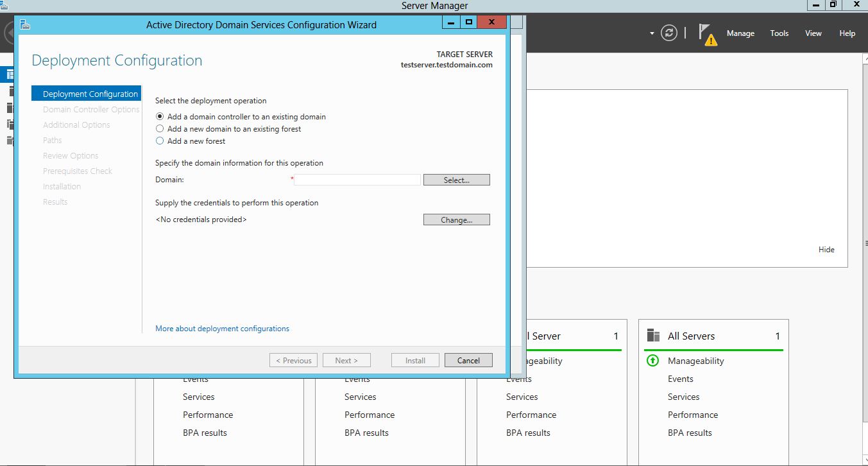Choose 'Add a new domain to existing forest'
868x466 pixels.
(x=160, y=129)
